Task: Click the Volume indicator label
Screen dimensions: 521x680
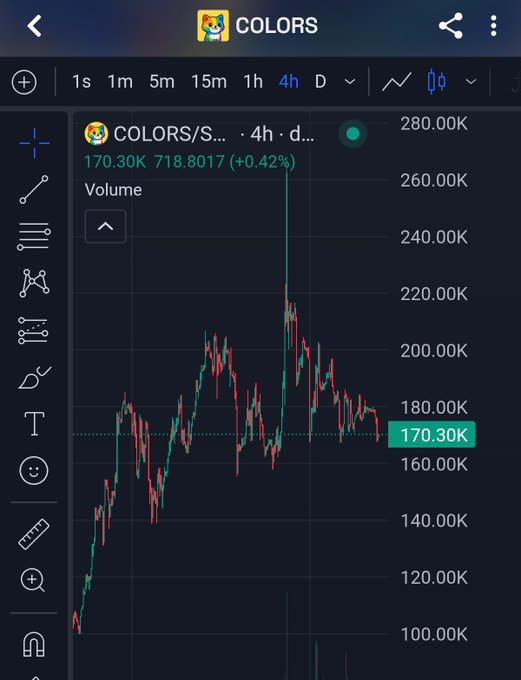Action: [113, 190]
